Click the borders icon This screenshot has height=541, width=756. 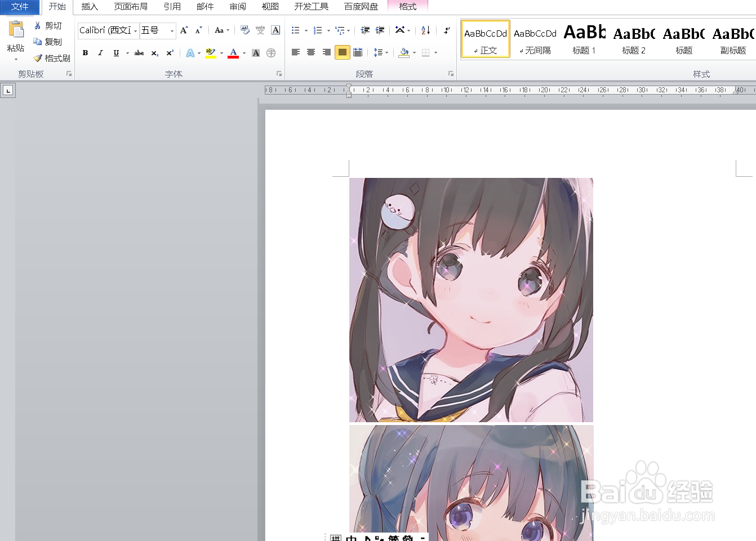coord(426,53)
